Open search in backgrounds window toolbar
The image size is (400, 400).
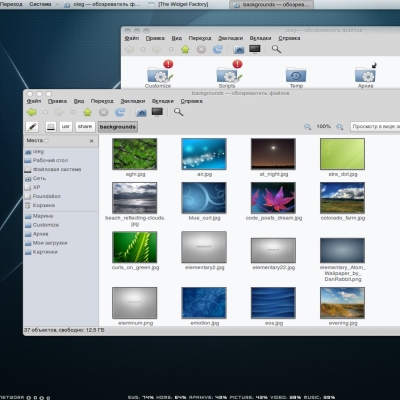coord(178,112)
